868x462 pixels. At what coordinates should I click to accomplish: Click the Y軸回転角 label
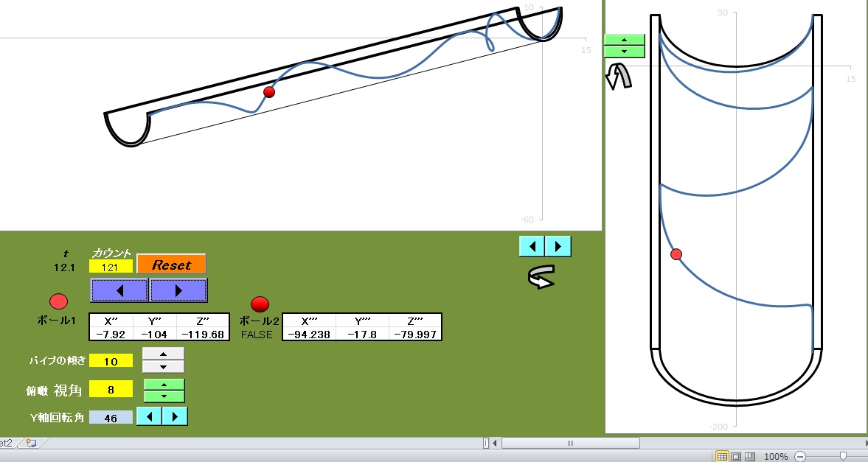point(57,418)
